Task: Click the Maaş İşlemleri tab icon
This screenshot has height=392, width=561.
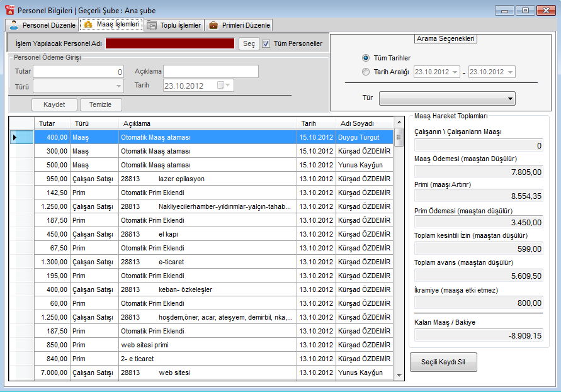Action: (x=88, y=25)
